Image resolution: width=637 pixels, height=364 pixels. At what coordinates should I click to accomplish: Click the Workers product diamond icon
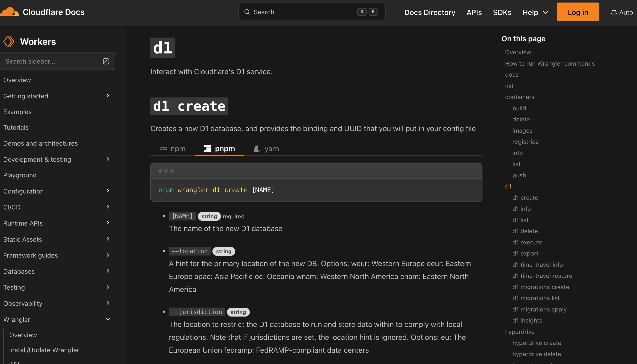click(9, 41)
